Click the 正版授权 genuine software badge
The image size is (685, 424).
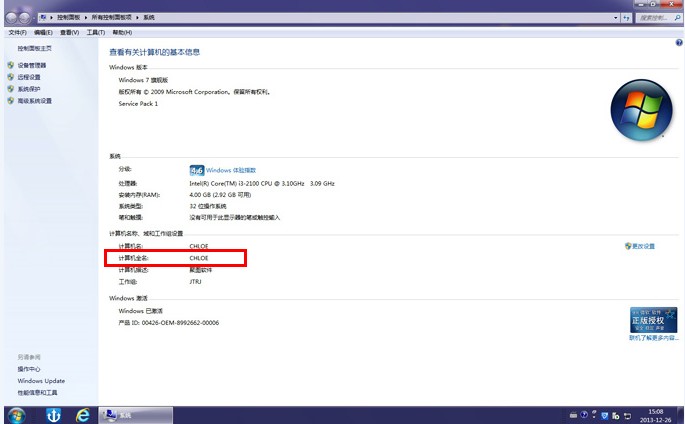[x=653, y=320]
